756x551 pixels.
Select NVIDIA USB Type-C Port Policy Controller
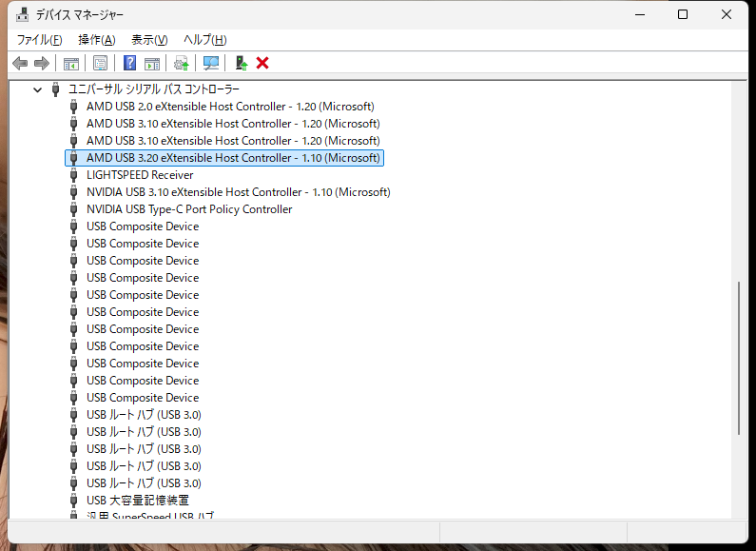point(189,209)
